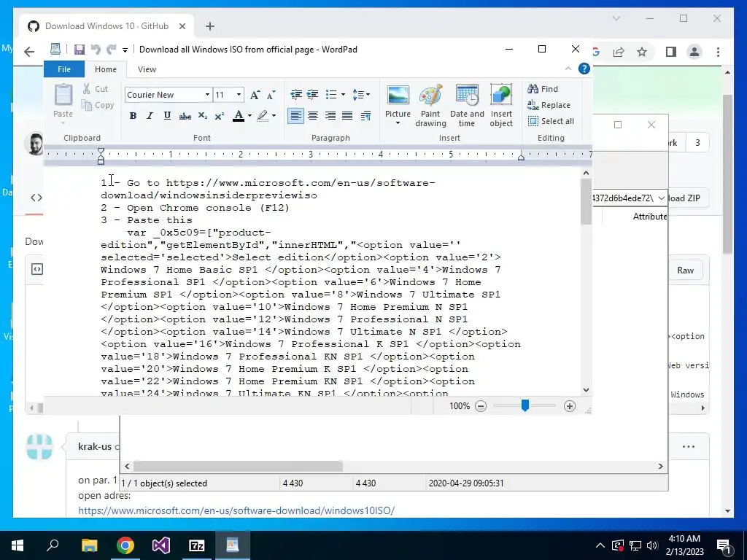The height and width of the screenshot is (560, 747).
Task: Open Visual Studio from the taskbar
Action: click(x=161, y=545)
